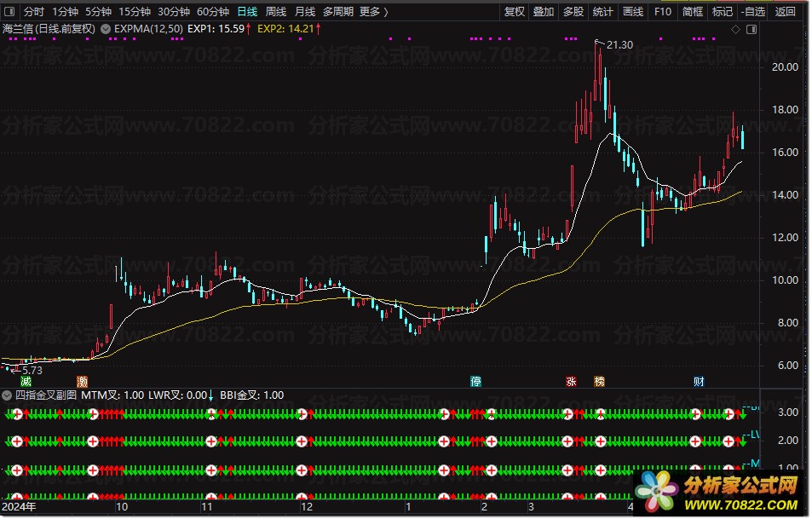This screenshot has width=812, height=519.
Task: Click the 5.73 low price label
Action: (32, 371)
